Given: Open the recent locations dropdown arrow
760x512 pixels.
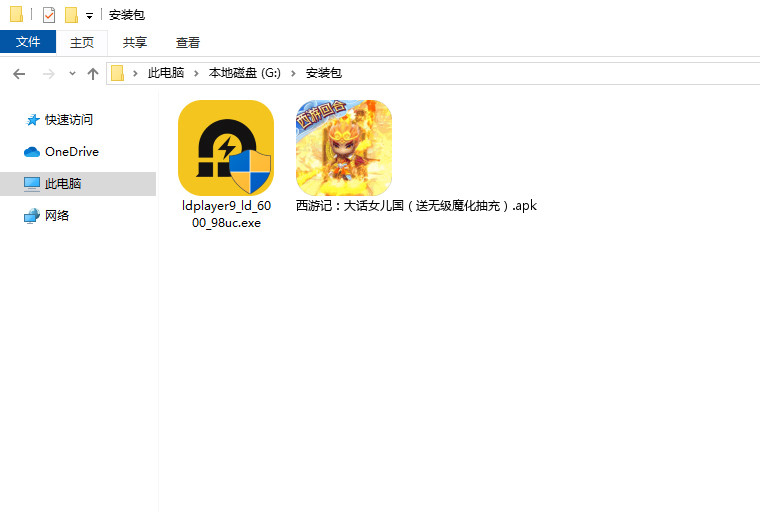Looking at the screenshot, I should tap(72, 74).
